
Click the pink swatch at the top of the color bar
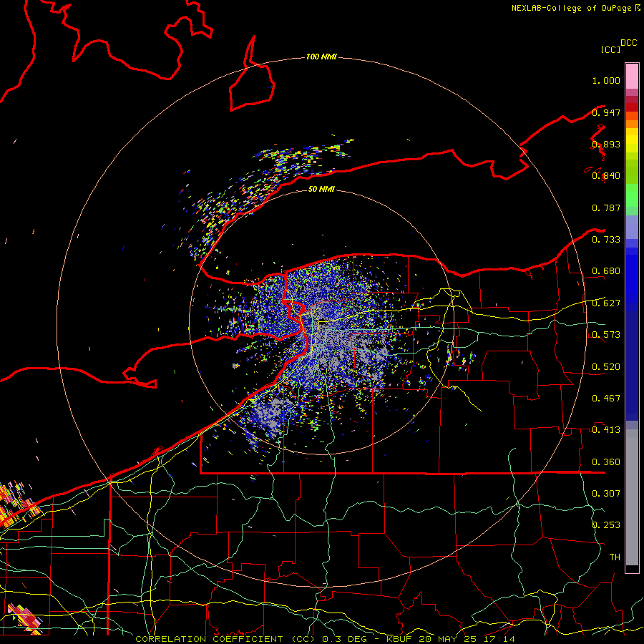(632, 76)
